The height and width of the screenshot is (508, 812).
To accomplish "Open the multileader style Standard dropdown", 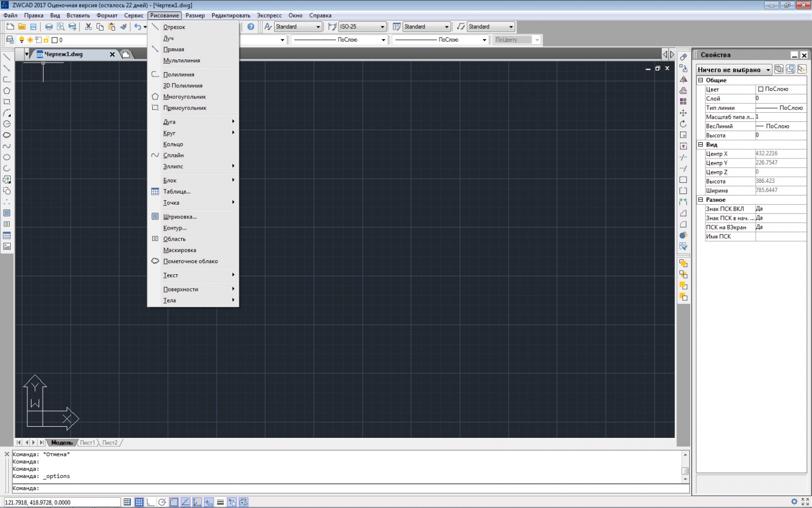I will [x=491, y=26].
